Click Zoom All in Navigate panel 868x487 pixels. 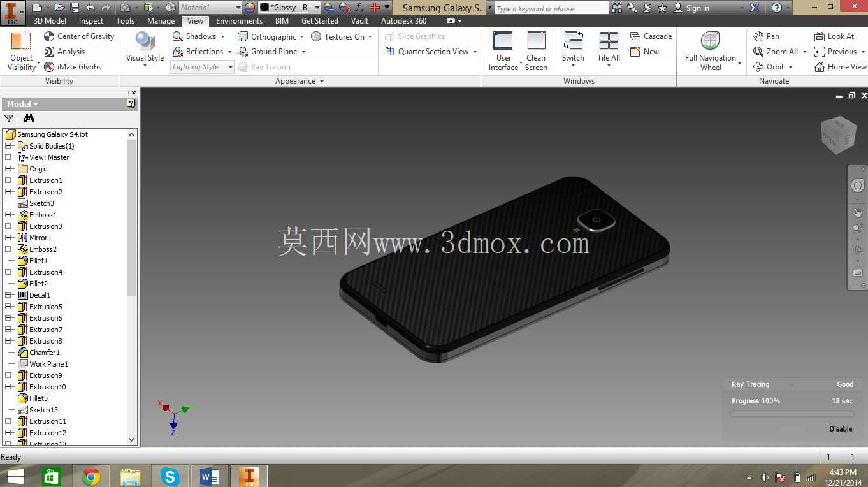(776, 52)
